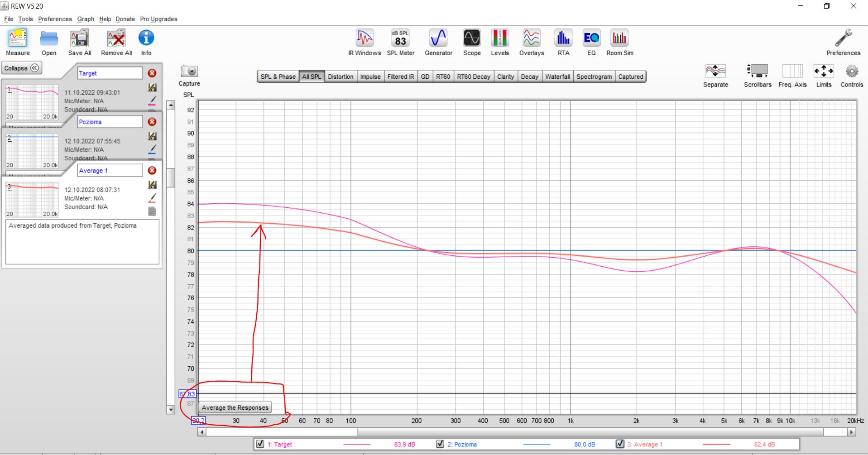
Task: Switch to SPL & Phase tab
Action: click(278, 77)
